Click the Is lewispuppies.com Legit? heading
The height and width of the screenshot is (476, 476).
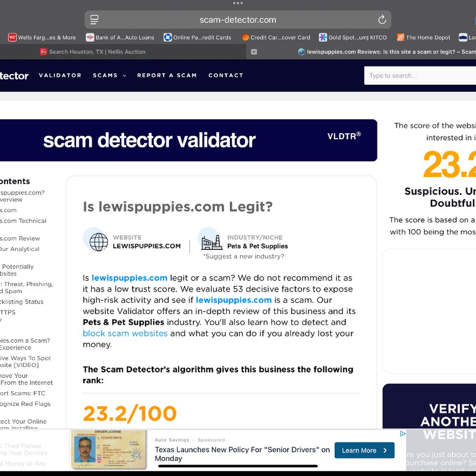coord(178,207)
